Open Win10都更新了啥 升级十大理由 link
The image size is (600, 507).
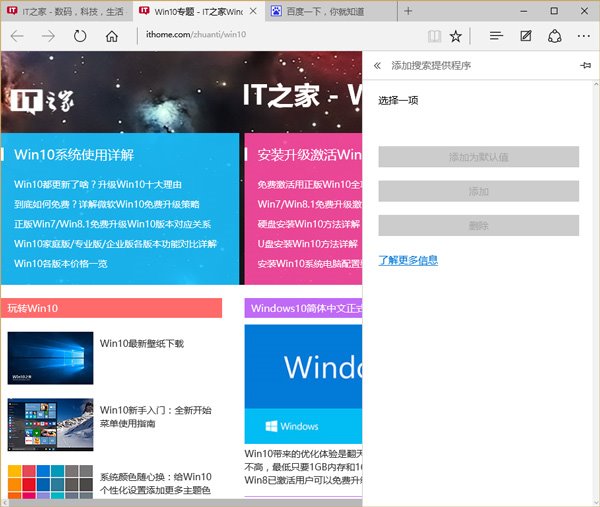(x=98, y=184)
